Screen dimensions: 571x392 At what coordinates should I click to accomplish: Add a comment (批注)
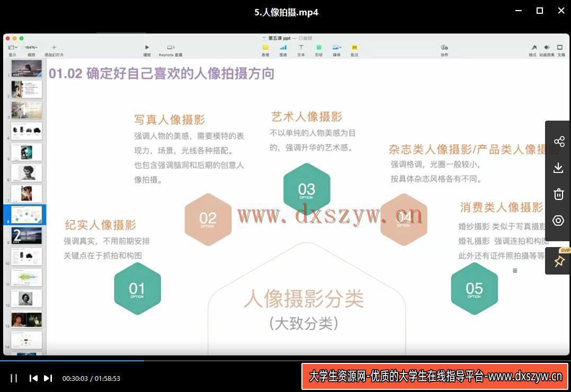[354, 50]
